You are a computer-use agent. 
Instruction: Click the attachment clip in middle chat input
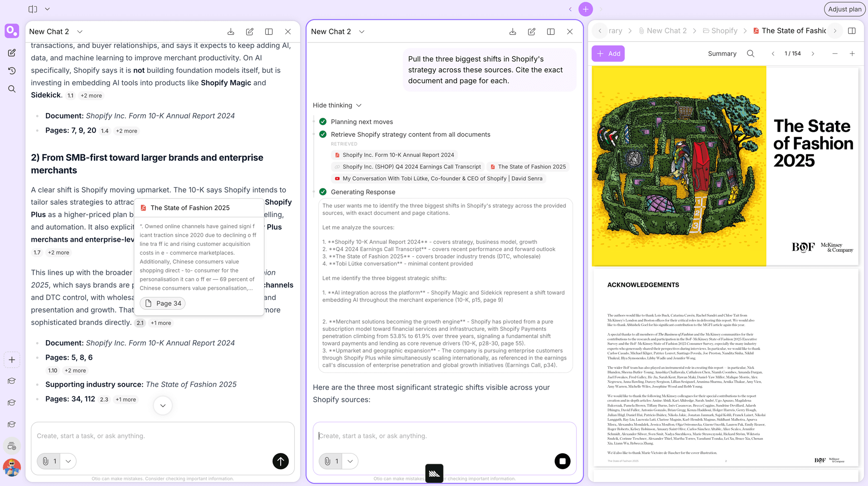coord(330,461)
